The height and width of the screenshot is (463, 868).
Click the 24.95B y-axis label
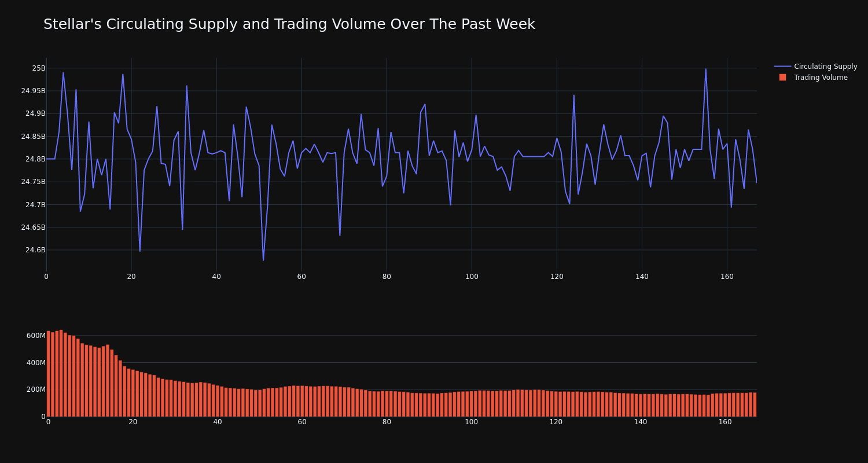33,91
